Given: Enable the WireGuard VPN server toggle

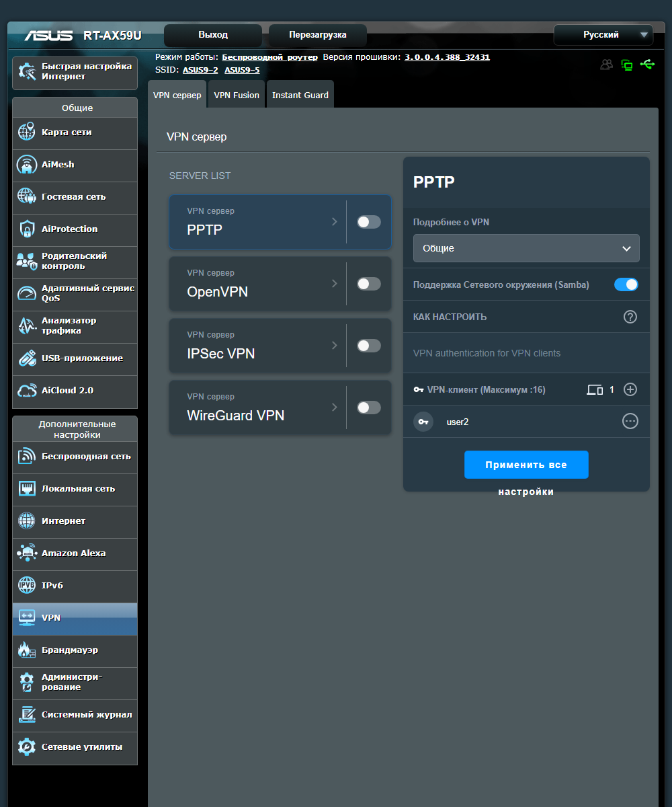Looking at the screenshot, I should pos(369,408).
